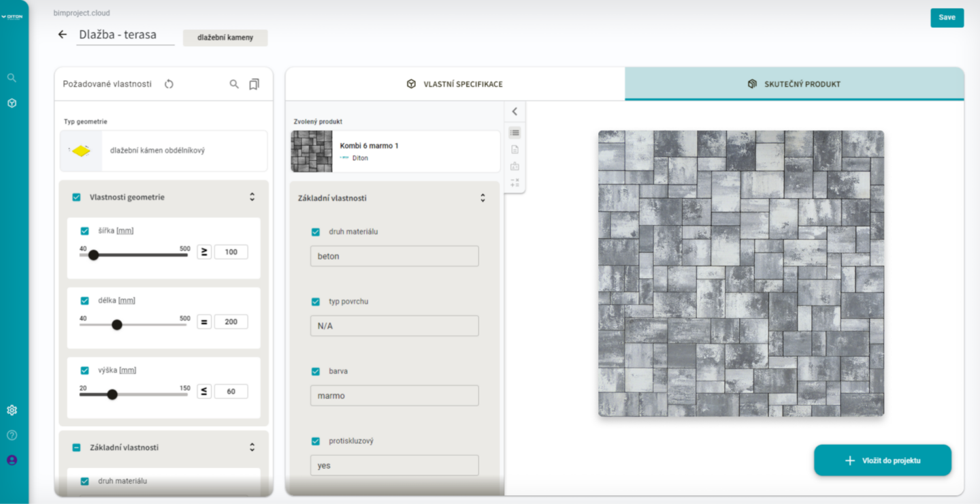Select the Skutečný produkt tab
Image resolution: width=980 pixels, height=504 pixels.
[794, 84]
